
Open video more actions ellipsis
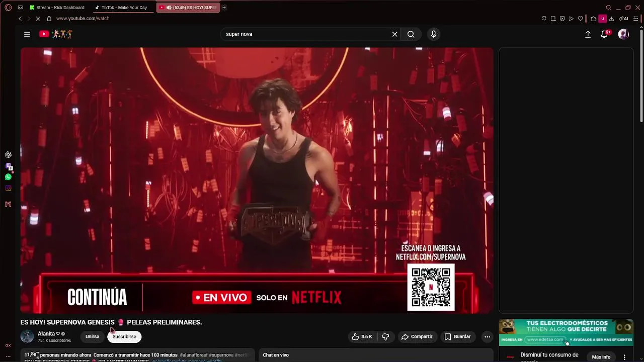(487, 336)
